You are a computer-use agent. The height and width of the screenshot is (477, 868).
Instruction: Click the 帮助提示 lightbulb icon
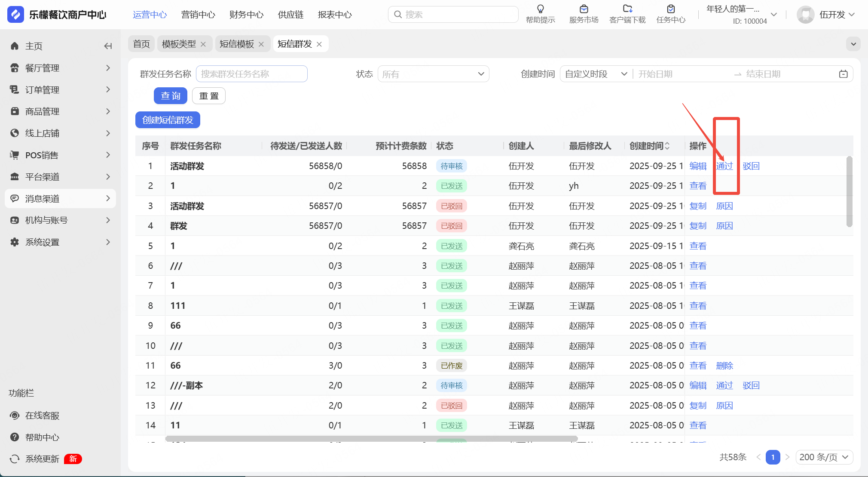540,9
